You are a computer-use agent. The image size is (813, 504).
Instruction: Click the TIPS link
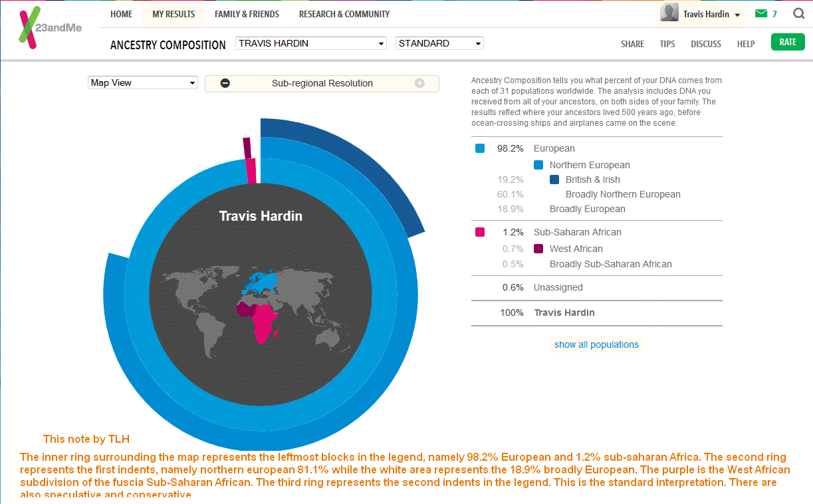tap(667, 44)
